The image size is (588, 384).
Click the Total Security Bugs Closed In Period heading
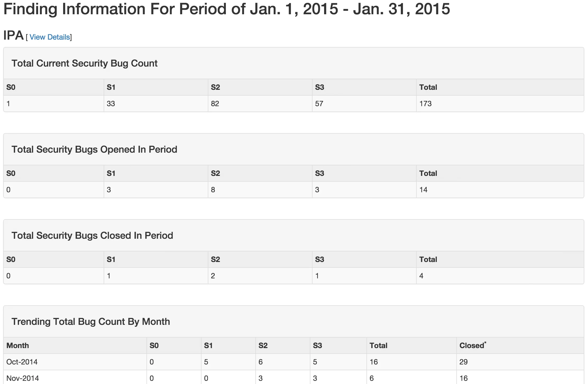tap(92, 236)
